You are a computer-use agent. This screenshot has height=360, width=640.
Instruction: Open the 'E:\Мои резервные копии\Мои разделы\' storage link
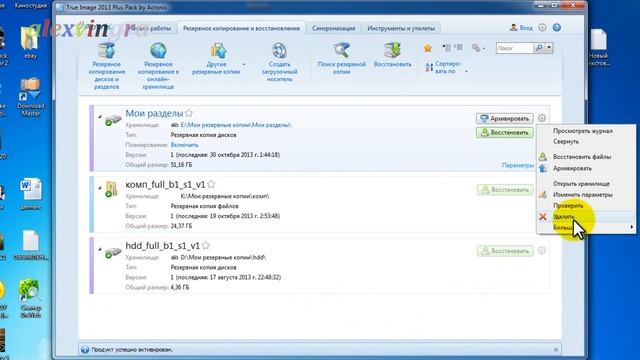236,125
